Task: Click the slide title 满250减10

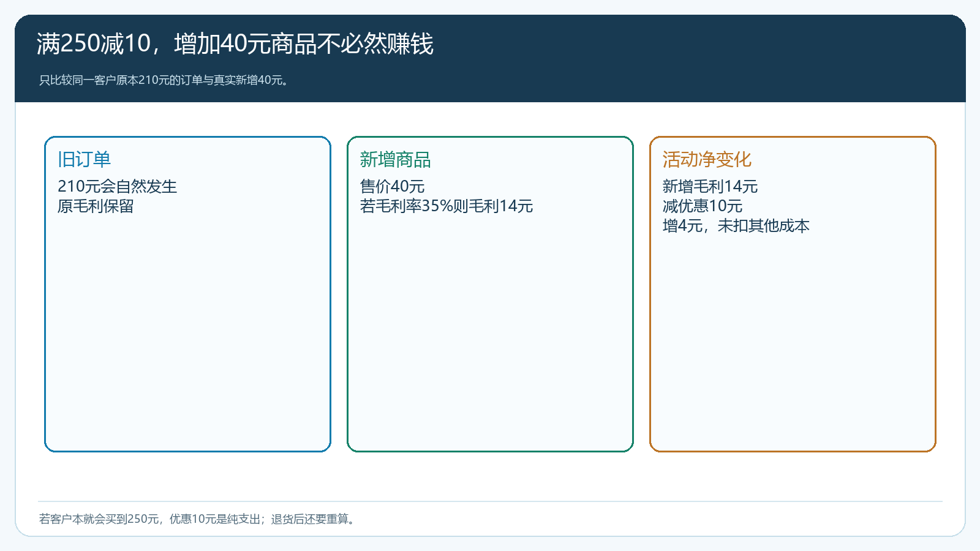Action: point(235,44)
